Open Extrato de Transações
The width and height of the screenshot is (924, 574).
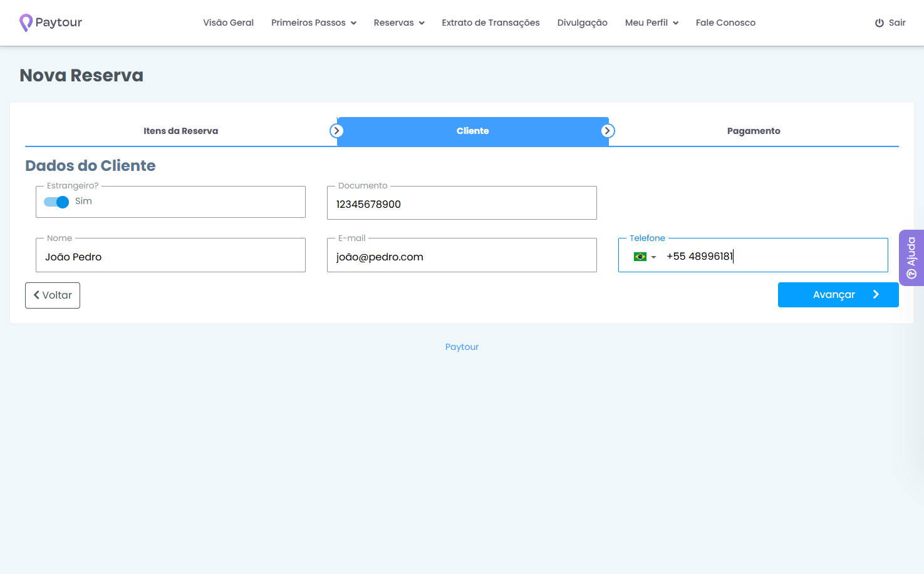coord(491,23)
